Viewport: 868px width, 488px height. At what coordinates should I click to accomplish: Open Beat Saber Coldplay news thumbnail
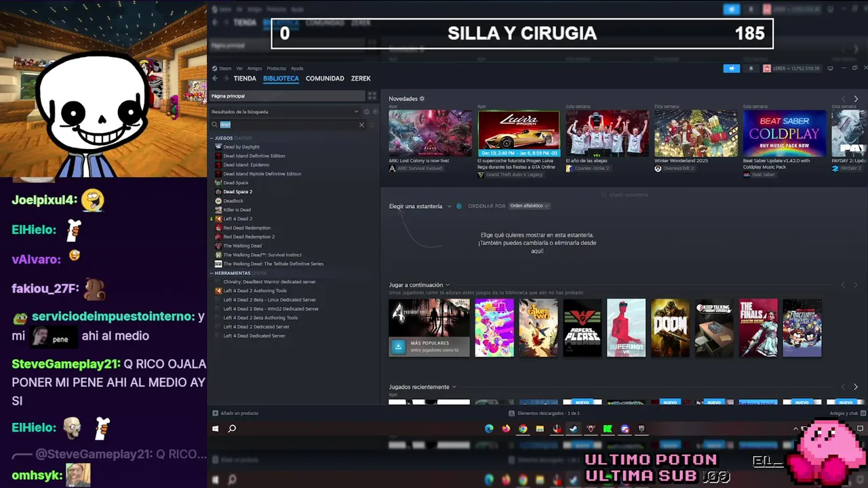tap(785, 134)
